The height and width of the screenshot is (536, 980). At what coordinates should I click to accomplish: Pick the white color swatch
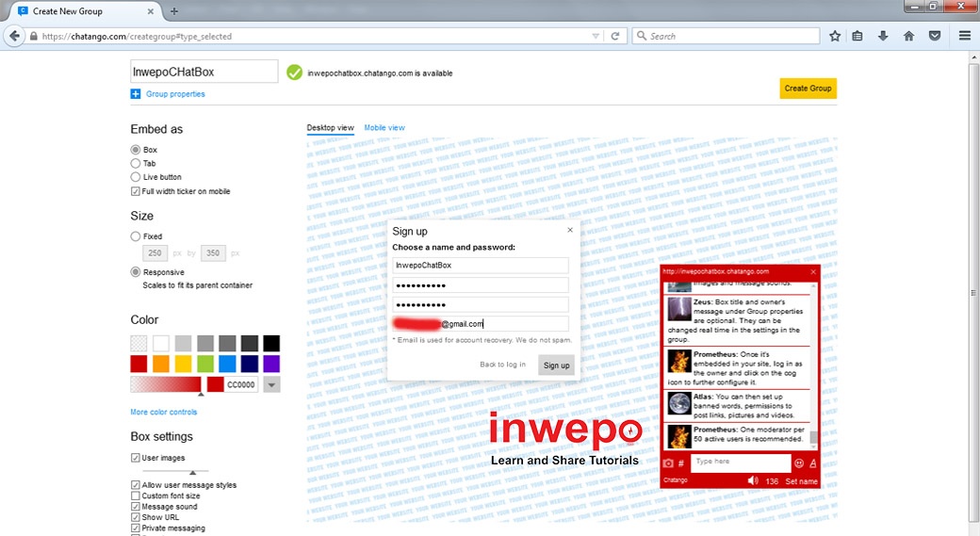[160, 343]
